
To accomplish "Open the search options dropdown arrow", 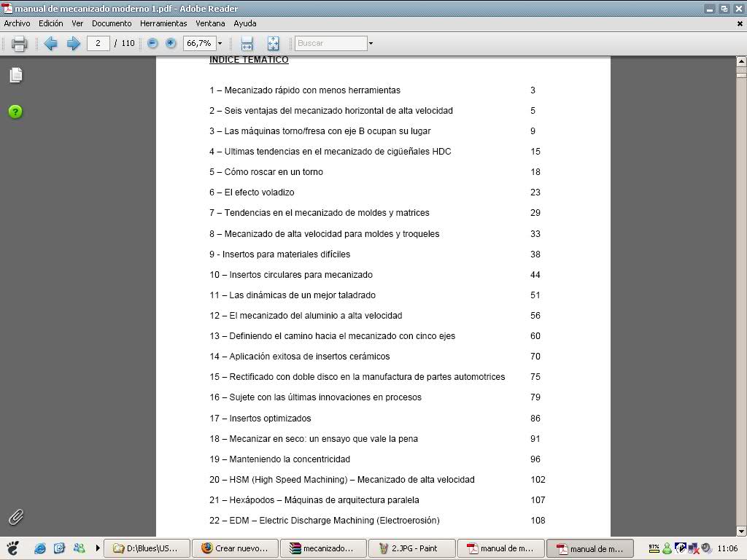I will coord(371,43).
